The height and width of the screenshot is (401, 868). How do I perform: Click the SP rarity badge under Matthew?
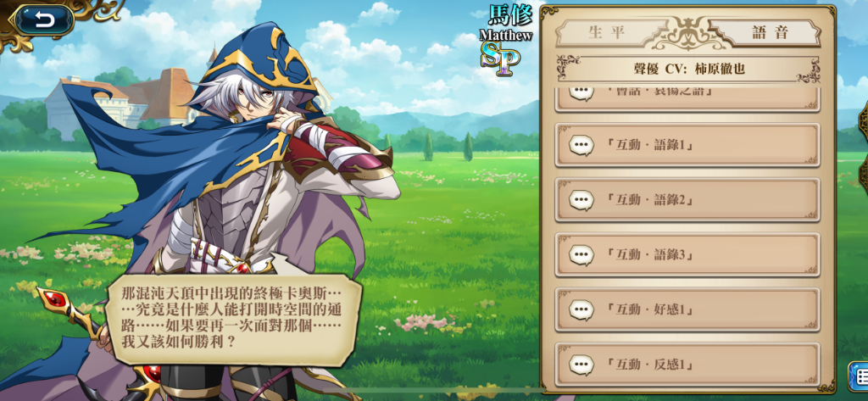click(500, 58)
